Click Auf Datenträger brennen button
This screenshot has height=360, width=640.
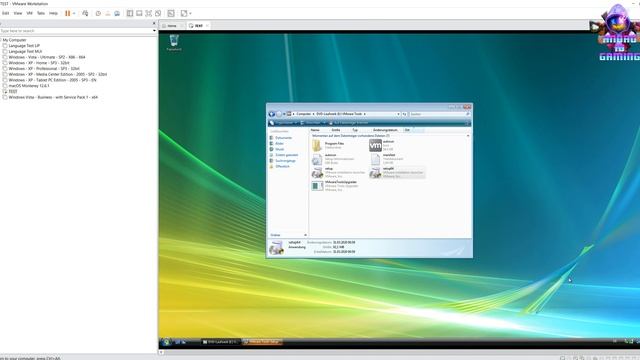click(x=349, y=123)
